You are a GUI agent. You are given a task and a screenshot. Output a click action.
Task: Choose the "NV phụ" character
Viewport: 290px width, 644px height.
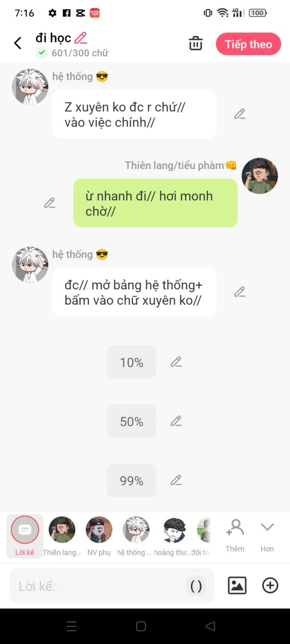[x=99, y=536]
